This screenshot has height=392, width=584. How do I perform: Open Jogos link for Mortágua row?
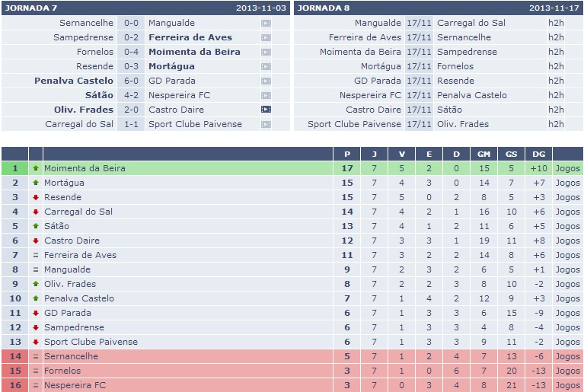tap(567, 183)
